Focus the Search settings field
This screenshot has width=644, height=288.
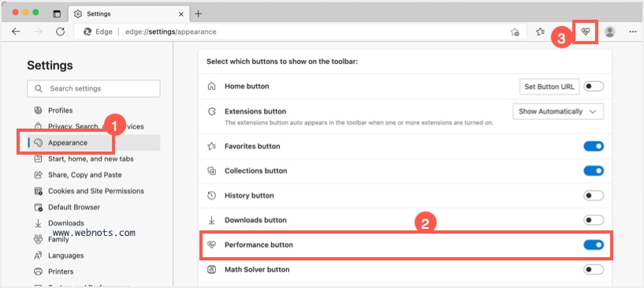coord(94,88)
